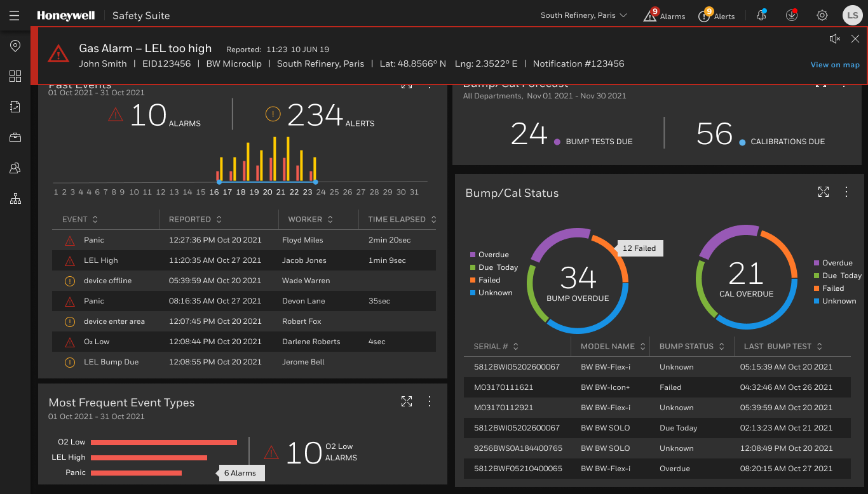Open the briefcase sidebar icon

tap(15, 137)
